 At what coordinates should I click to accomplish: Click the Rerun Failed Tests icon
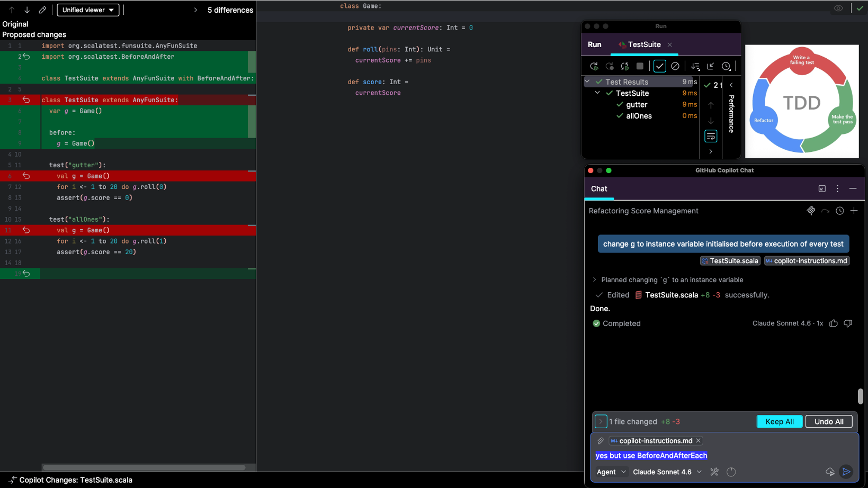pos(610,66)
